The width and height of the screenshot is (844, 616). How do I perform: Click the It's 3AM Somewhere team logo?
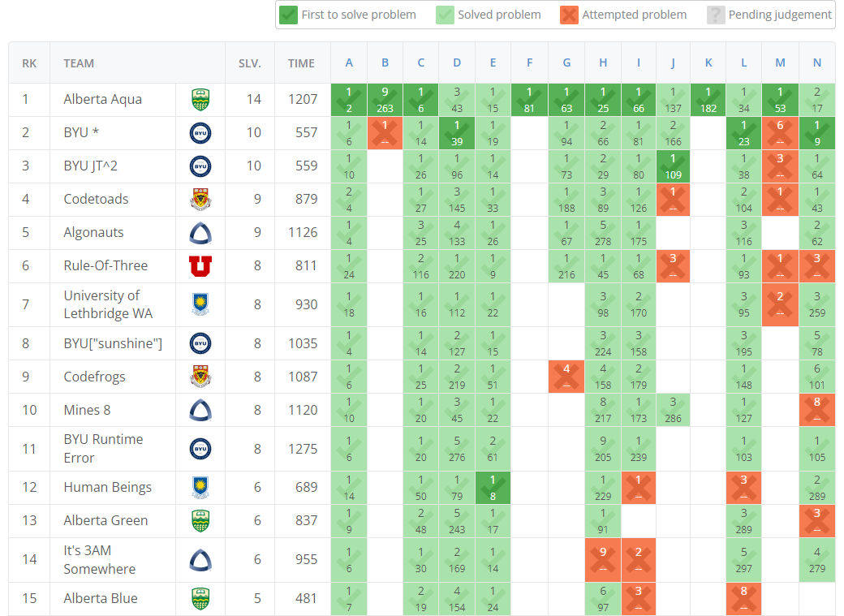(x=200, y=559)
